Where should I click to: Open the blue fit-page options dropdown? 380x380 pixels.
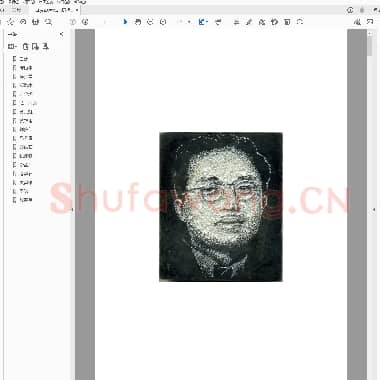(x=203, y=22)
